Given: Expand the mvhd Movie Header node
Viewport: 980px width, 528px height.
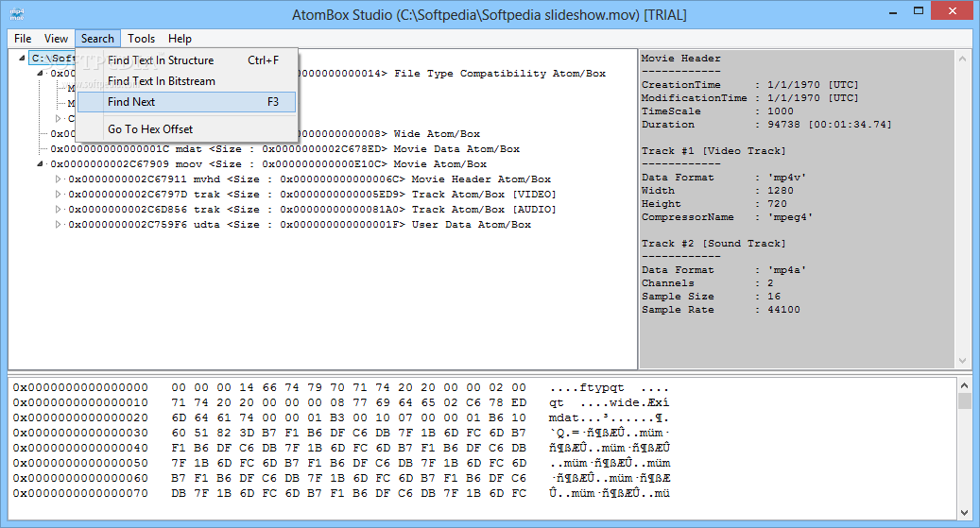Looking at the screenshot, I should point(59,179).
